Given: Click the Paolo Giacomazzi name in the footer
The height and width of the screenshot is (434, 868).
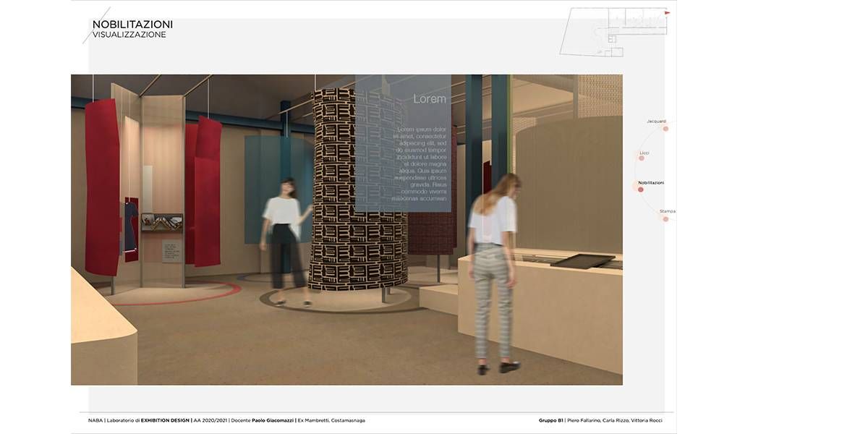Looking at the screenshot, I should [x=272, y=420].
